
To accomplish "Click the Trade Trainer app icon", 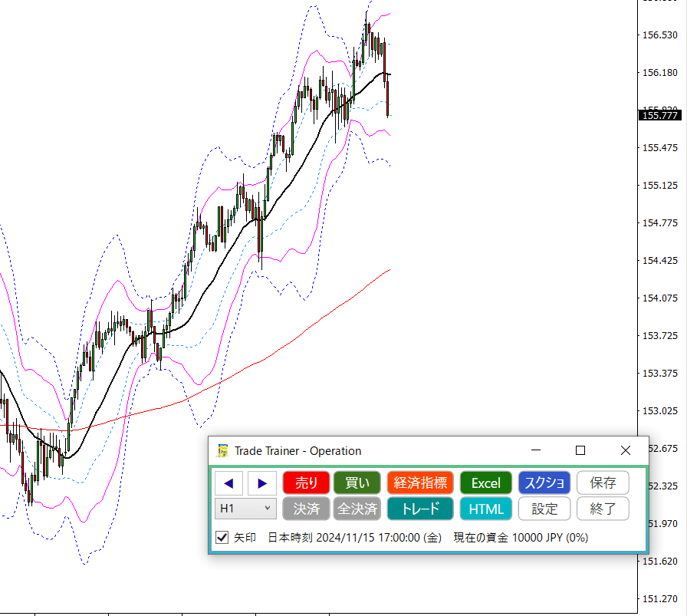I will (x=223, y=450).
